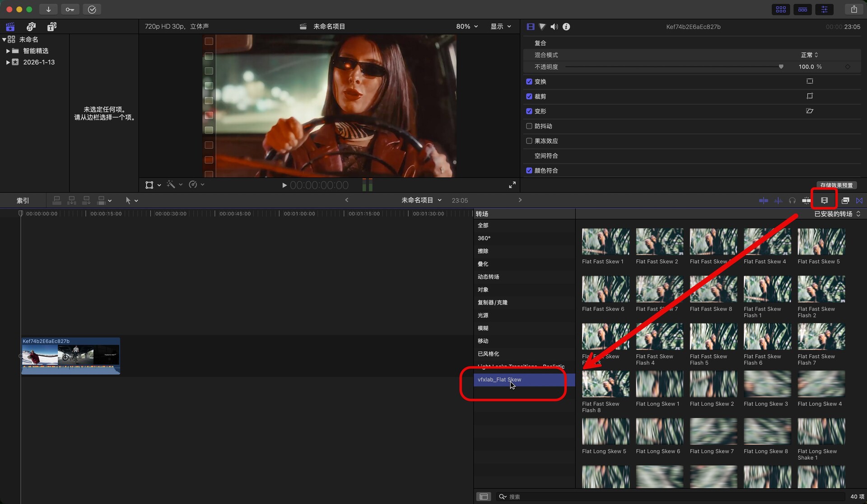Enable the 防抖动 stabilization checkbox

pos(529,126)
